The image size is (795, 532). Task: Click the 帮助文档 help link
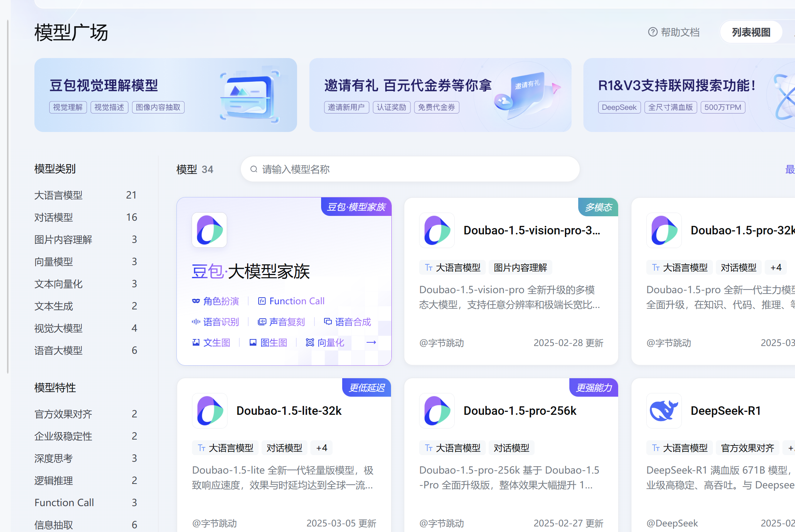point(680,32)
